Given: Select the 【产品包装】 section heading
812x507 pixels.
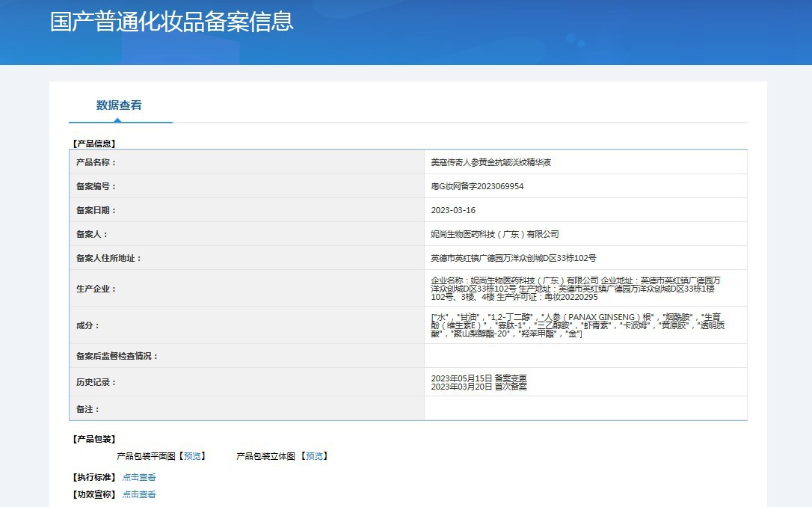Looking at the screenshot, I should 93,439.
